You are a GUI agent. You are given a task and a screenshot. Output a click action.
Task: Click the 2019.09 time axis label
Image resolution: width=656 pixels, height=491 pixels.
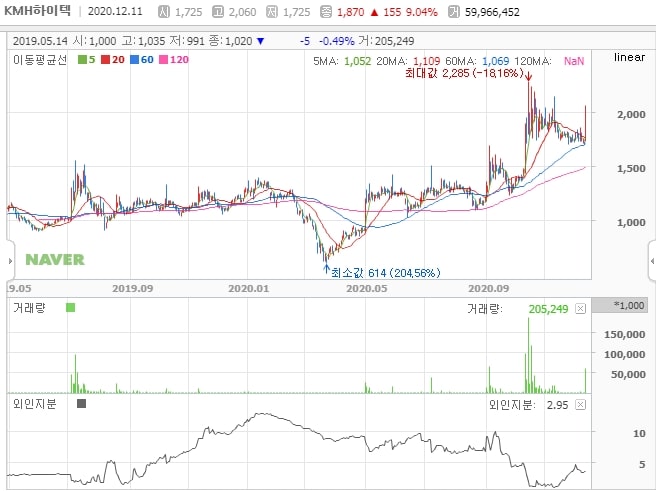[133, 289]
